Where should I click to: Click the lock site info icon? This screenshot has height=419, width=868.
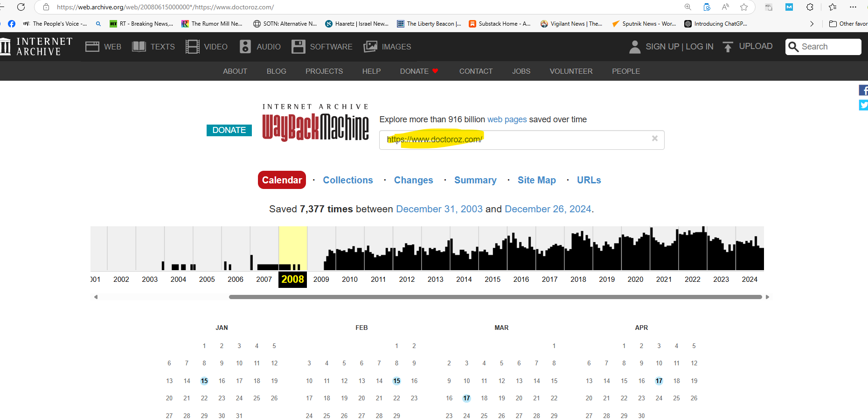coord(46,7)
